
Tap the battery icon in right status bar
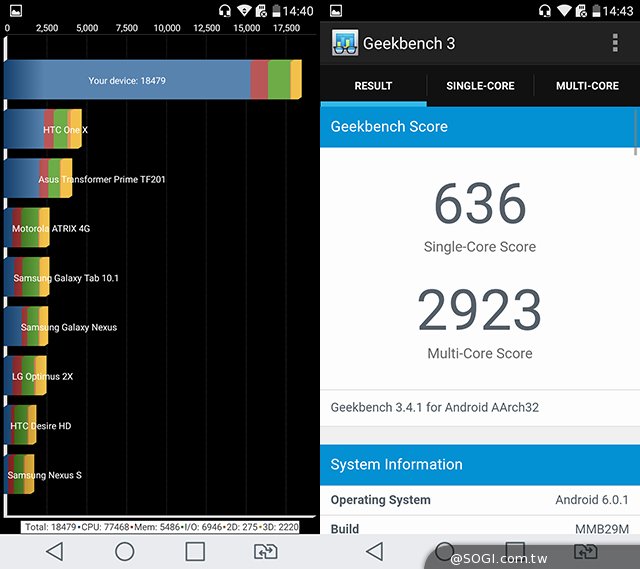[596, 11]
